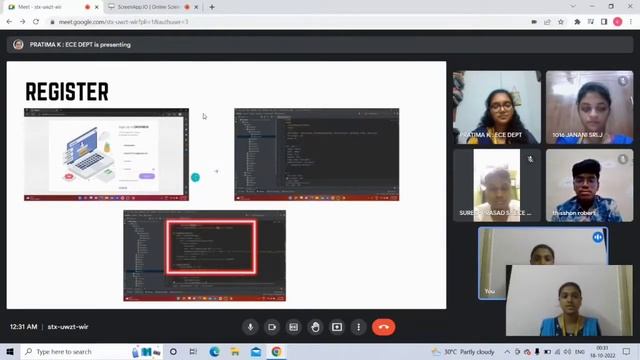Open File Explorer from taskbar
640x360 pixels.
tap(235, 352)
